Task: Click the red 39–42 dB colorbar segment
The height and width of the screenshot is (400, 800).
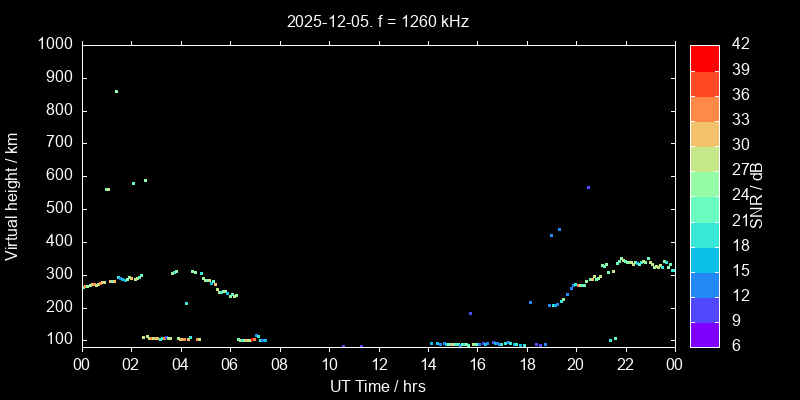Action: (704, 58)
